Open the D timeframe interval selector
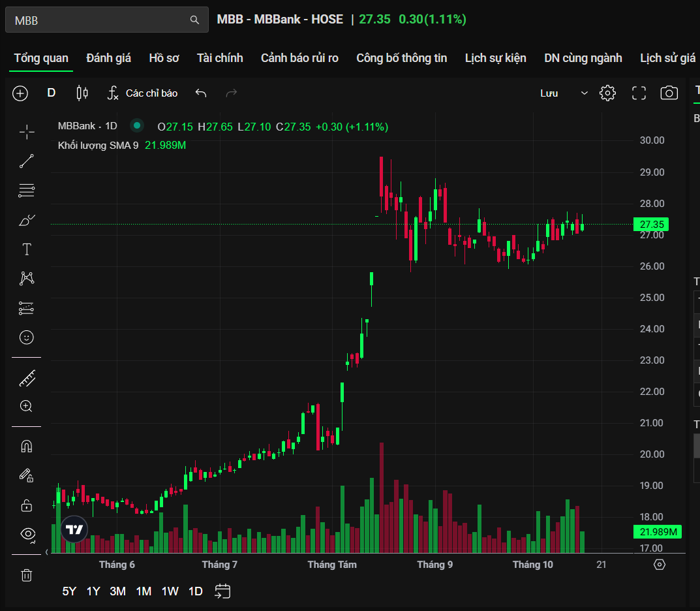This screenshot has height=611, width=700. pos(52,93)
